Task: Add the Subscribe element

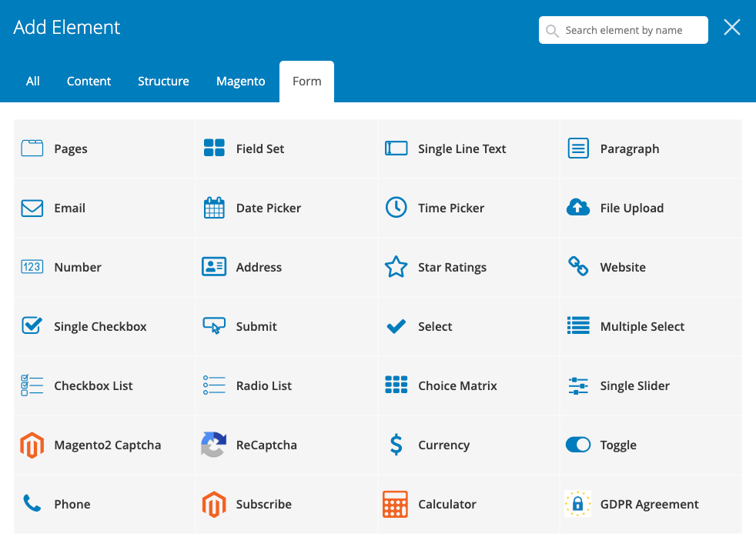Action: coord(287,504)
